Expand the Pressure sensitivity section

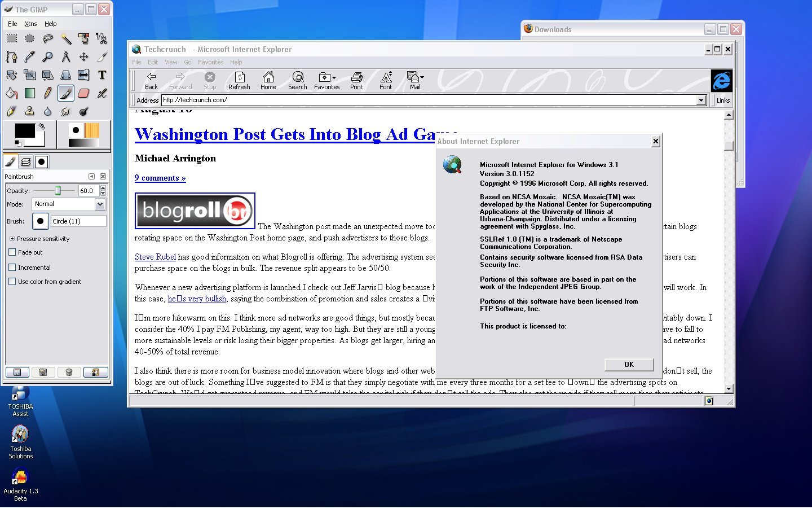click(x=12, y=239)
